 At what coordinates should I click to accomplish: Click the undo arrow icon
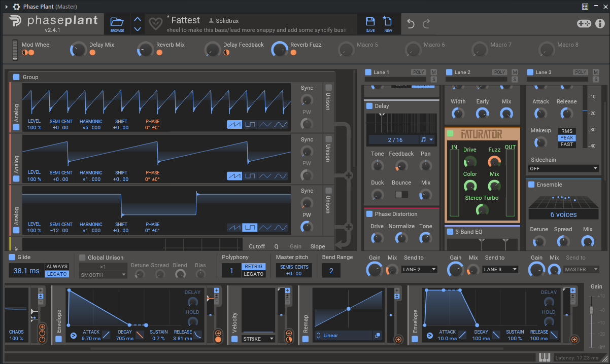pos(411,23)
